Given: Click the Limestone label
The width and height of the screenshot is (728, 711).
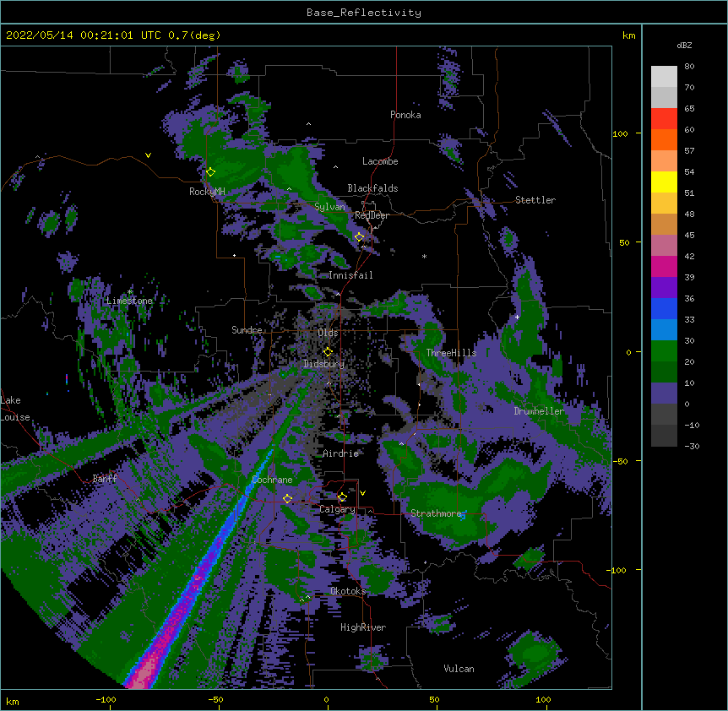Looking at the screenshot, I should pos(129,301).
